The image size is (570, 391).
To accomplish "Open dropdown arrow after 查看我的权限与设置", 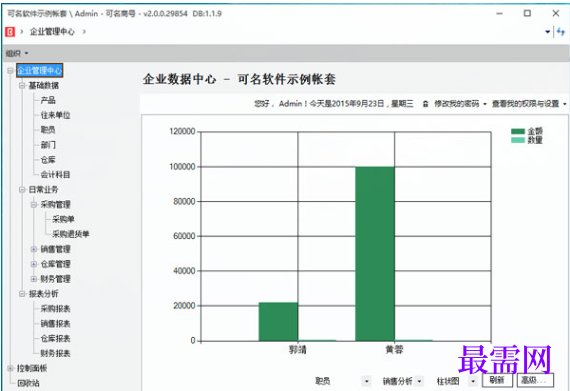I will tap(565, 104).
